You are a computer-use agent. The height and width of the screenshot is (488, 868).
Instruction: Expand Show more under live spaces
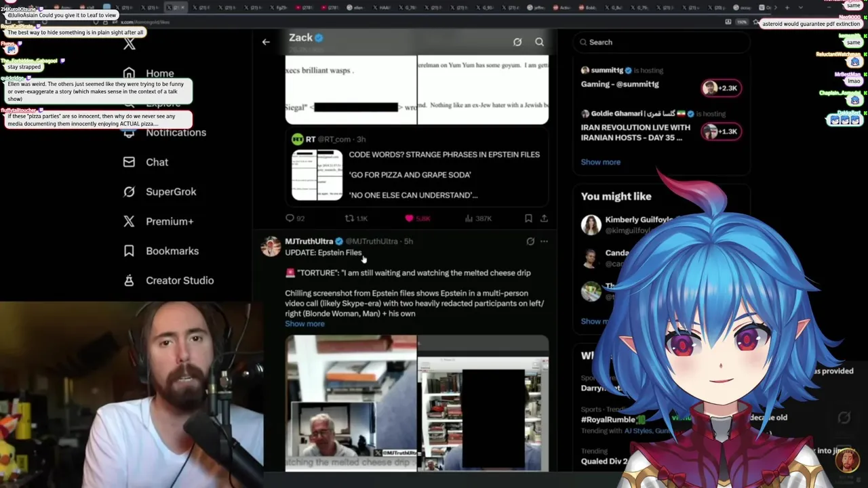pyautogui.click(x=600, y=162)
